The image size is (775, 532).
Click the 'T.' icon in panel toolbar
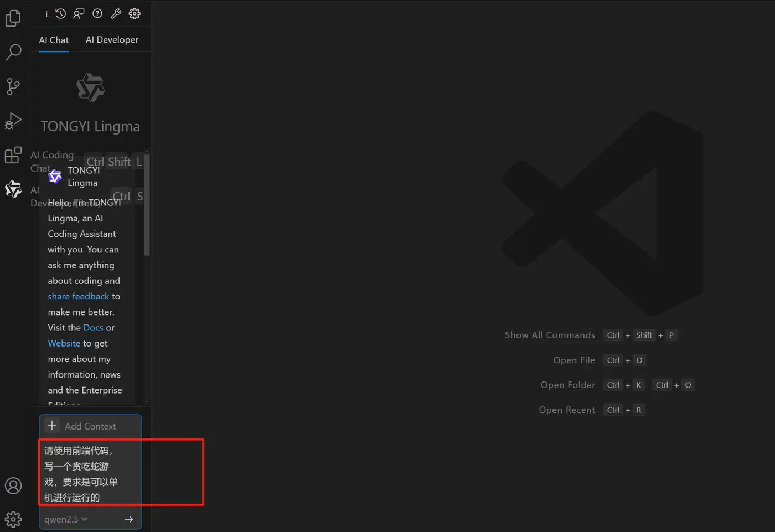point(47,14)
